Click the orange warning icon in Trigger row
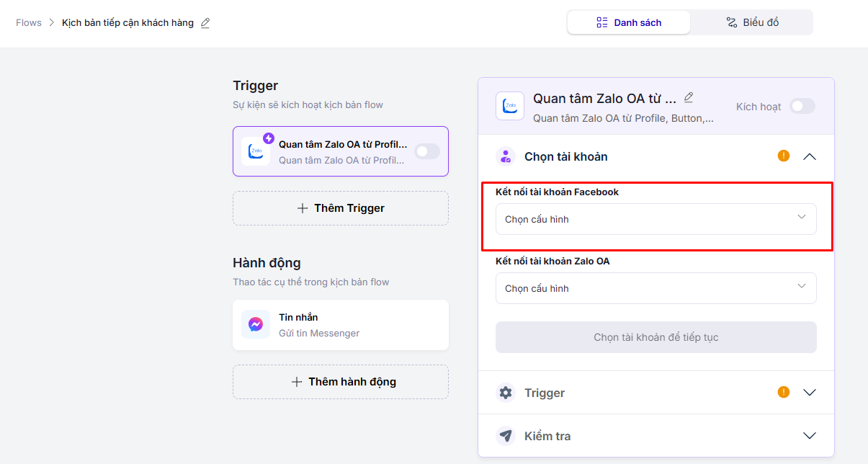Screen dimensions: 868x464 pyautogui.click(x=784, y=392)
